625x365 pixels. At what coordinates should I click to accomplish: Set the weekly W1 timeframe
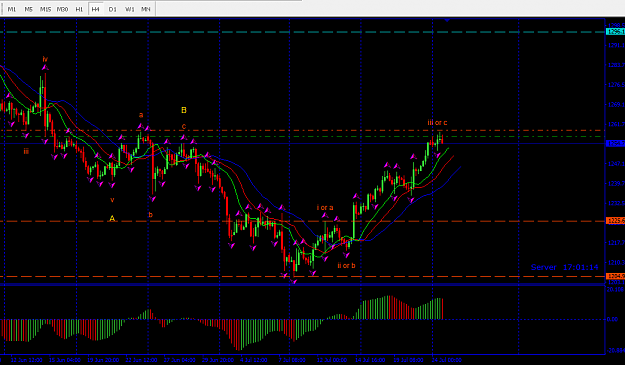(130, 9)
